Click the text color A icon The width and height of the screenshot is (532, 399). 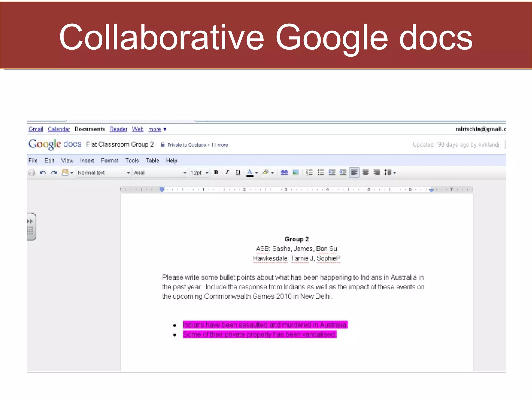point(250,173)
